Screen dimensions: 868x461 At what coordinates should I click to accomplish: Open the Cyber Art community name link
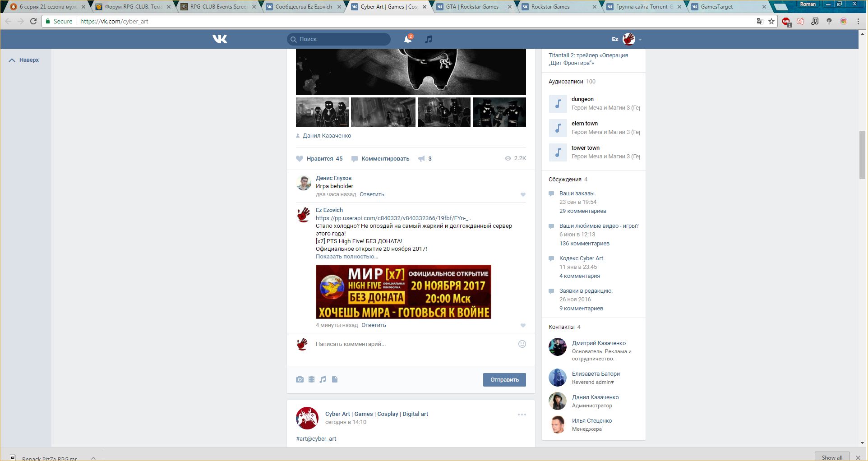coord(377,414)
